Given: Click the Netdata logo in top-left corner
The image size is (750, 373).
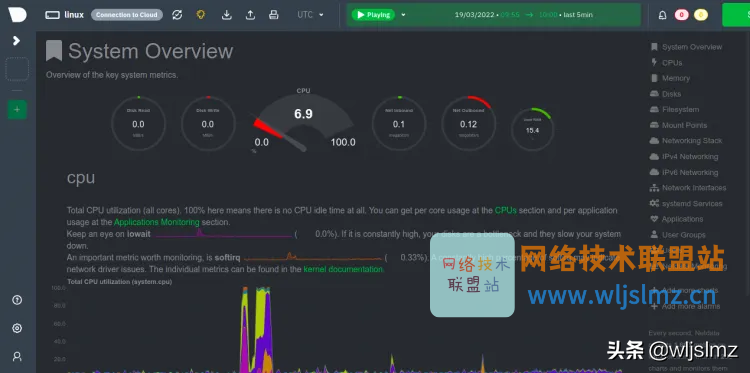Looking at the screenshot, I should [17, 14].
